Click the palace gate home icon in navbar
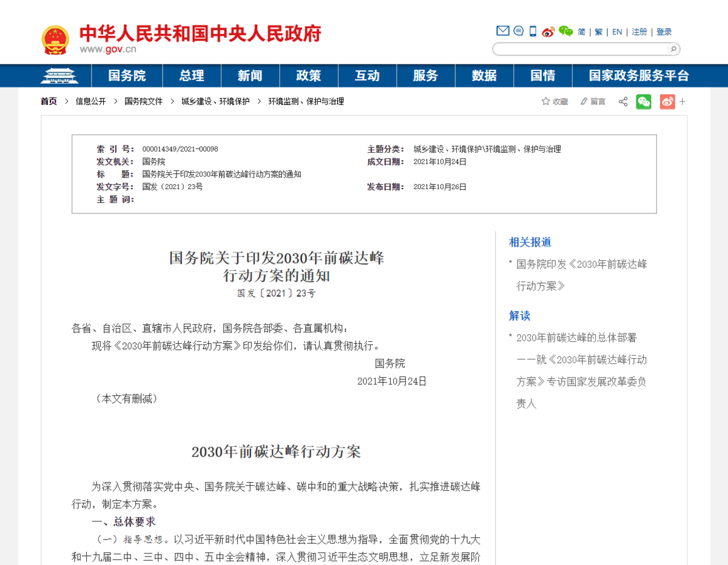This screenshot has width=728, height=565. click(x=59, y=76)
